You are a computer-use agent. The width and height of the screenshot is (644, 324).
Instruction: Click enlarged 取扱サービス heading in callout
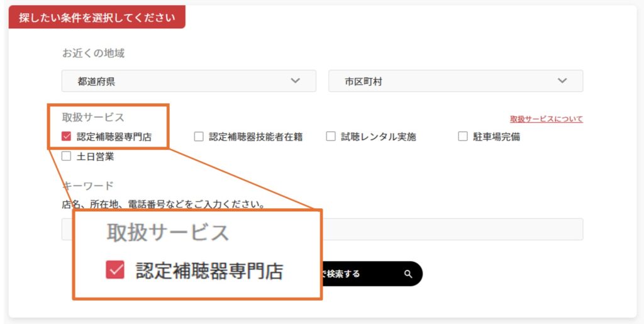pyautogui.click(x=168, y=233)
